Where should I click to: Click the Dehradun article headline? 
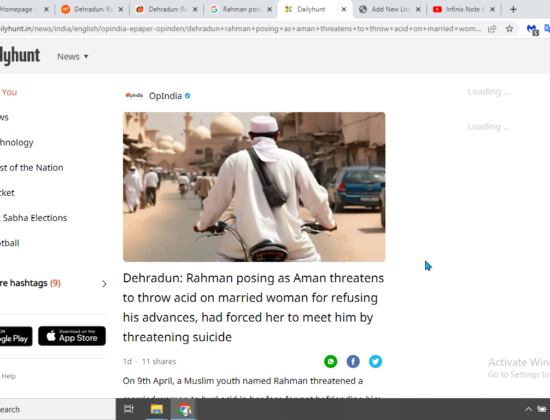coord(253,307)
